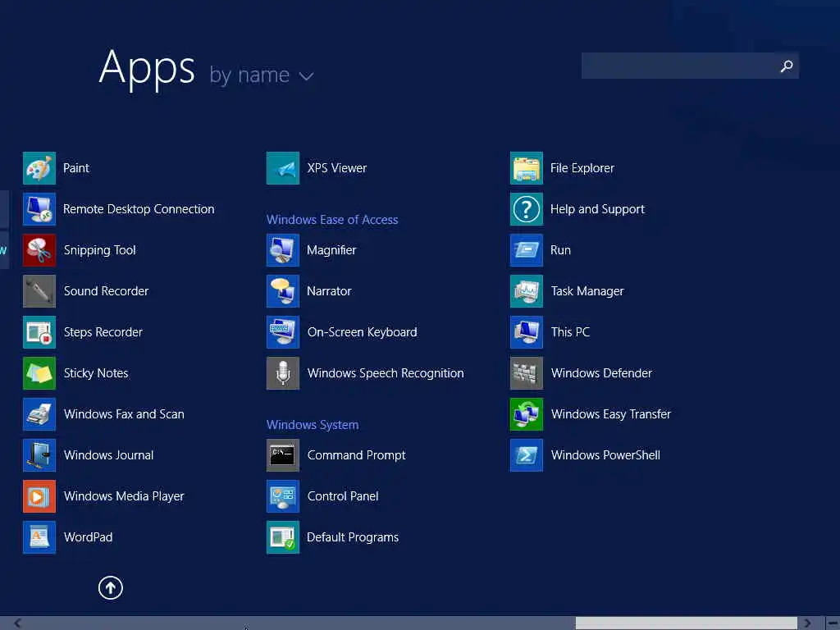The image size is (840, 630).
Task: Click the 'Task Manager' label
Action: tap(587, 291)
